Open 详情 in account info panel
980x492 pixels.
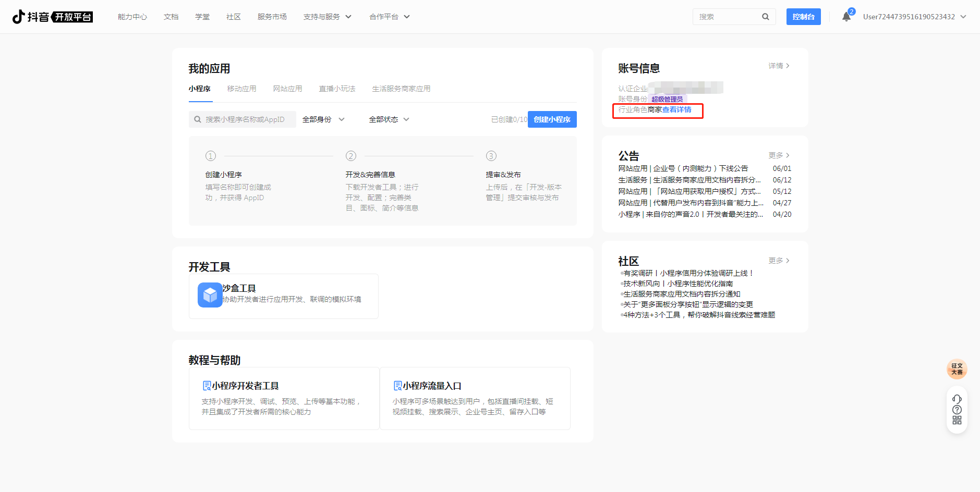779,66
